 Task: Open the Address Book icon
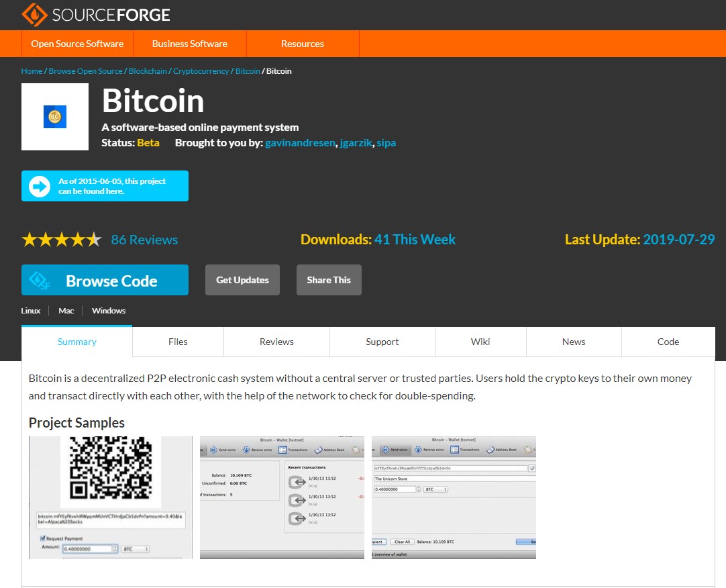(491, 450)
